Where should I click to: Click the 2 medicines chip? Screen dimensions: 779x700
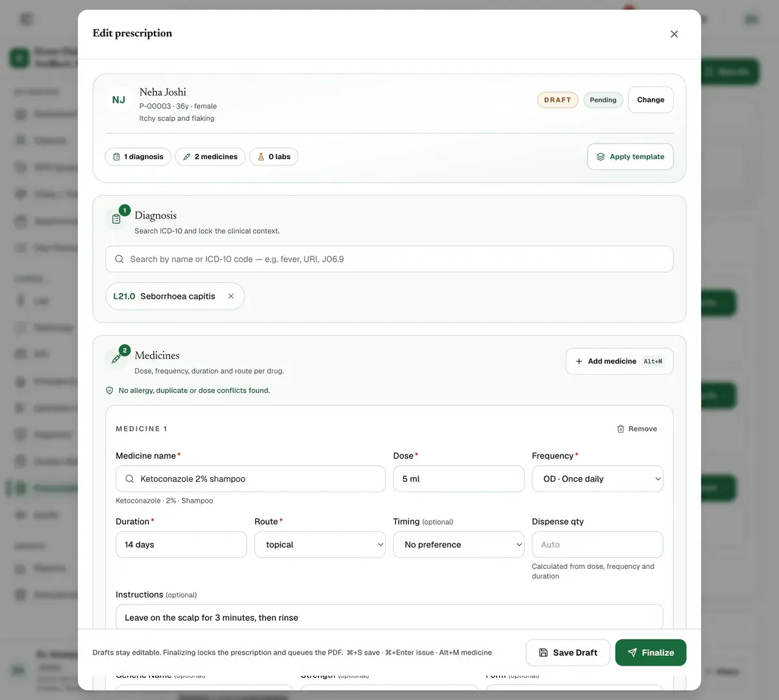click(210, 156)
